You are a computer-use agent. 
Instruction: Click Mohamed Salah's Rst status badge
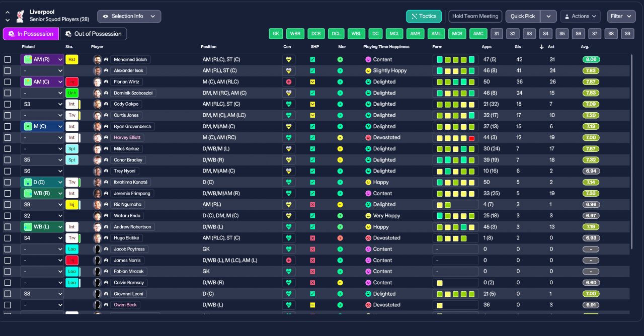(72, 59)
